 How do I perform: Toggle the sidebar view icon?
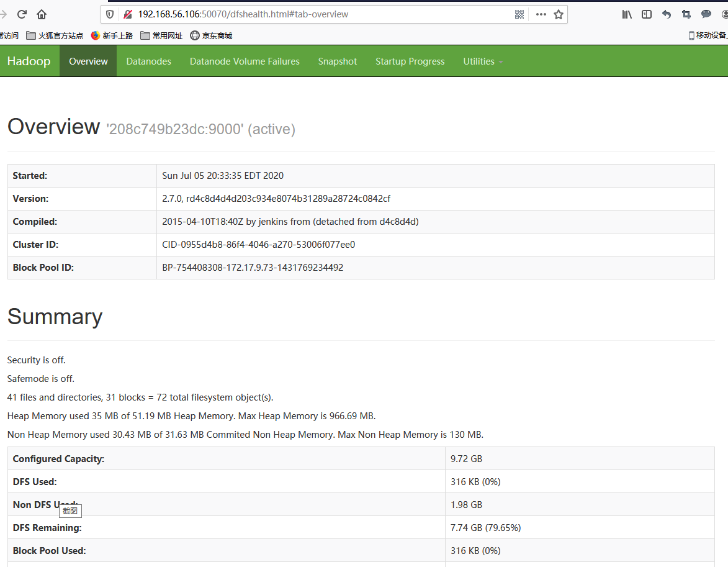coord(646,14)
